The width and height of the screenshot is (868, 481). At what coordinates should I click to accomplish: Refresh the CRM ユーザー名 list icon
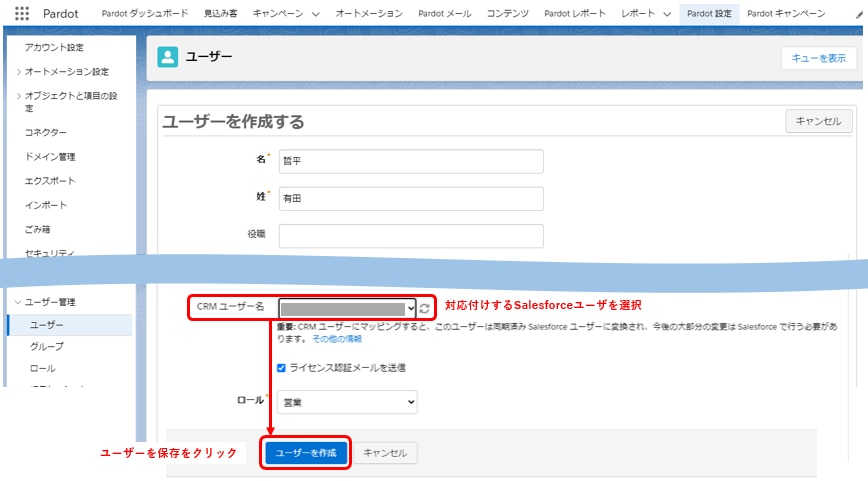click(425, 308)
